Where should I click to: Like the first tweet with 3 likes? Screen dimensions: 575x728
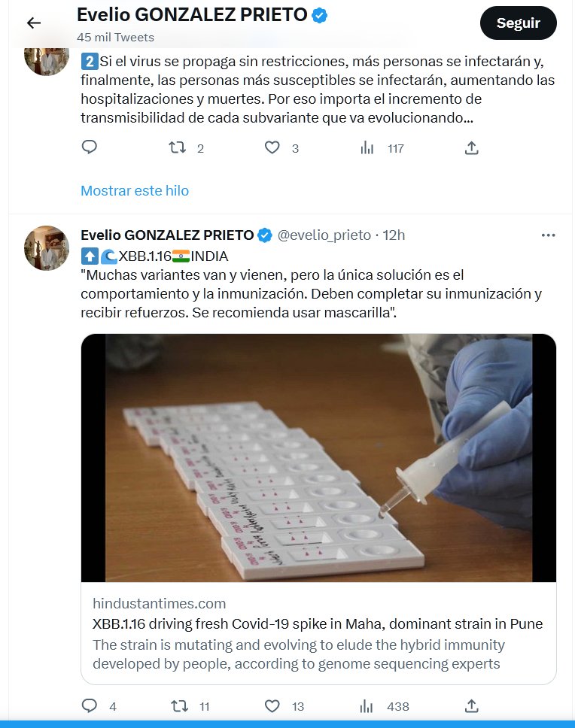272,147
